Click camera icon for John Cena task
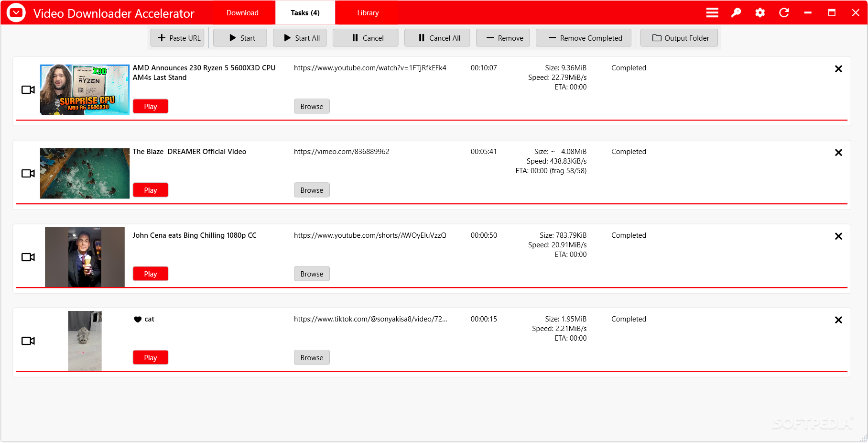The height and width of the screenshot is (443, 868). click(x=28, y=257)
